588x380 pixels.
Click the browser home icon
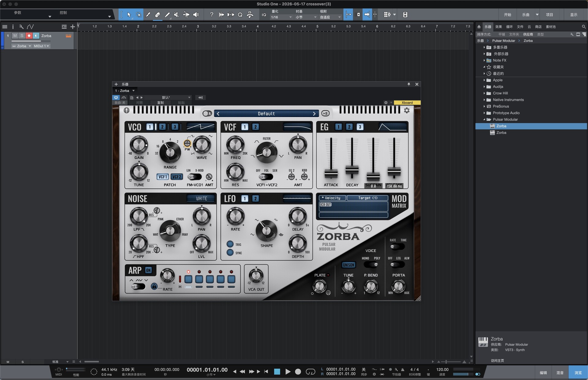pos(479,27)
